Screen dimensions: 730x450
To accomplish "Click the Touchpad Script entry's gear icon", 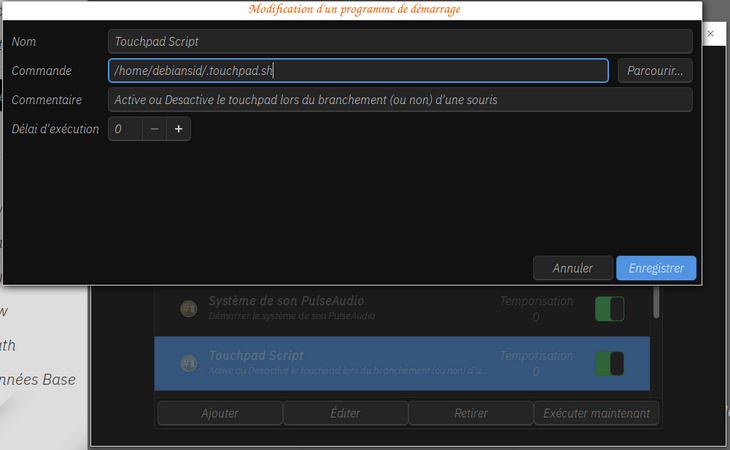I will 187,363.
